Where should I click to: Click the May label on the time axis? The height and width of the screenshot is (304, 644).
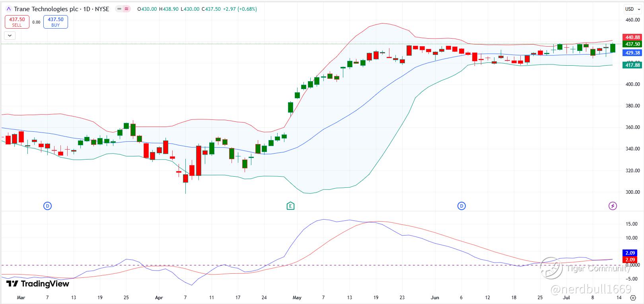click(x=297, y=298)
